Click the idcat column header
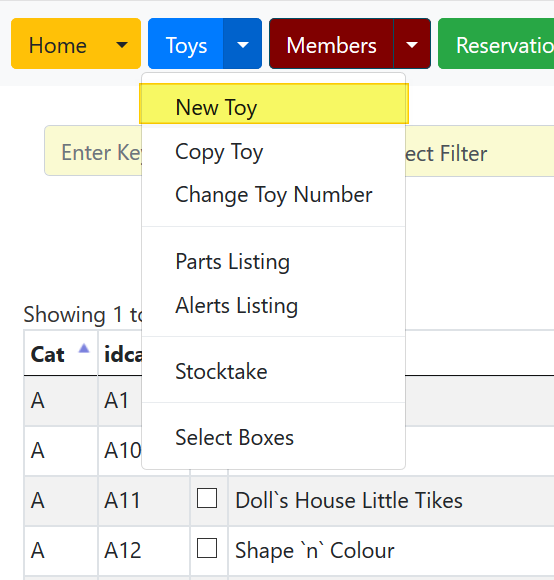Screen dimensions: 554x580 (x=123, y=354)
